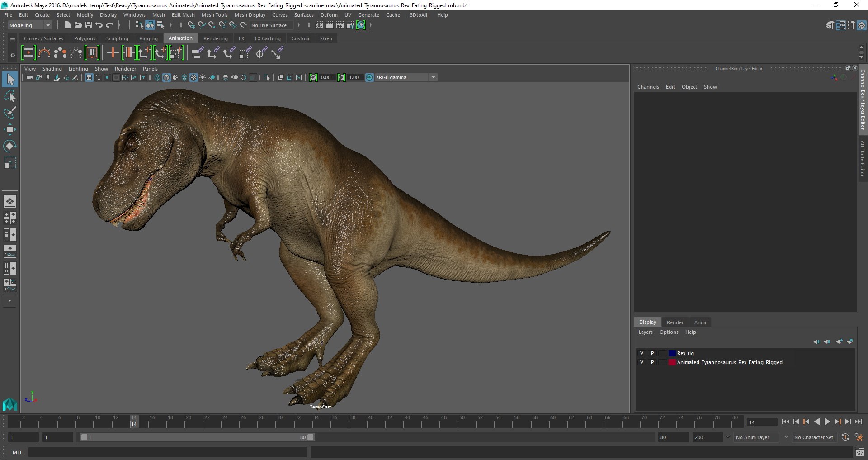Click the Save Scene disk icon
This screenshot has height=460, width=868.
click(89, 25)
